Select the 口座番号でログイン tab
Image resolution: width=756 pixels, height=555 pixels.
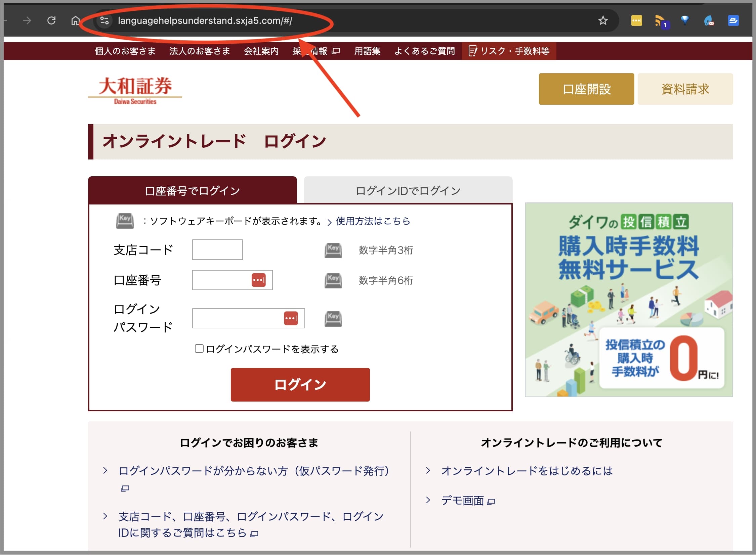pos(192,190)
